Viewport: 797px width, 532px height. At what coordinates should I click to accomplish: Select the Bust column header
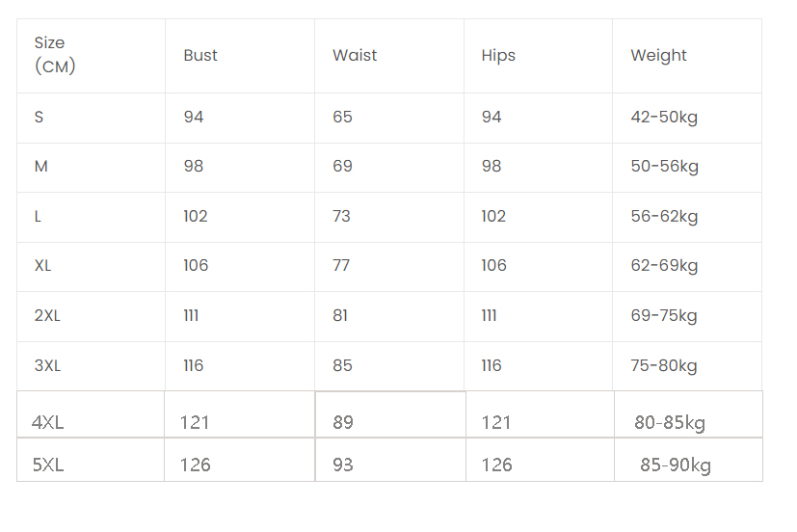coord(200,55)
